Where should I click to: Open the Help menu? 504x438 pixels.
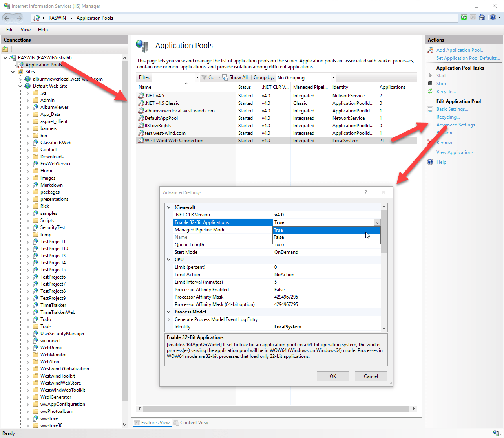pos(43,30)
